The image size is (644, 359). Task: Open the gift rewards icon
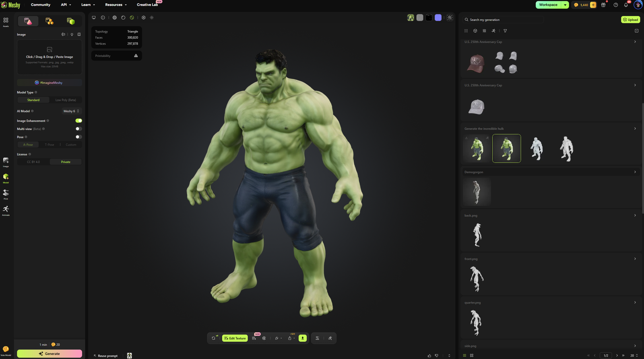pos(603,5)
